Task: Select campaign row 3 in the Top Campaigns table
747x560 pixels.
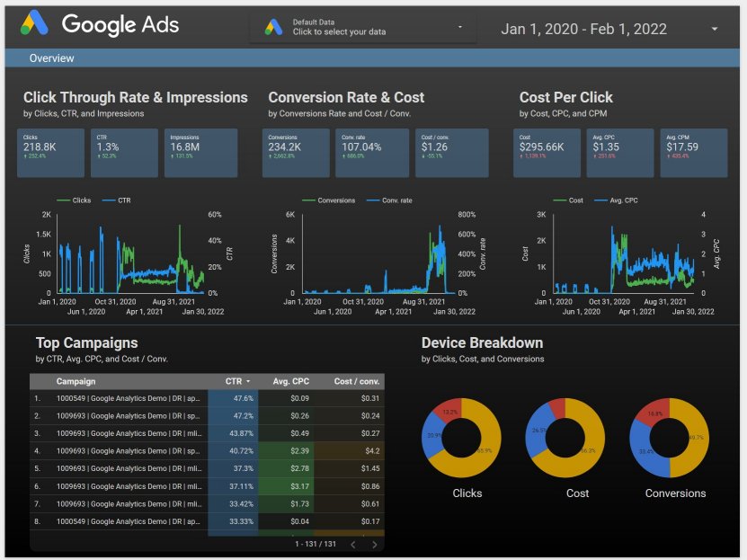Action: 207,433
